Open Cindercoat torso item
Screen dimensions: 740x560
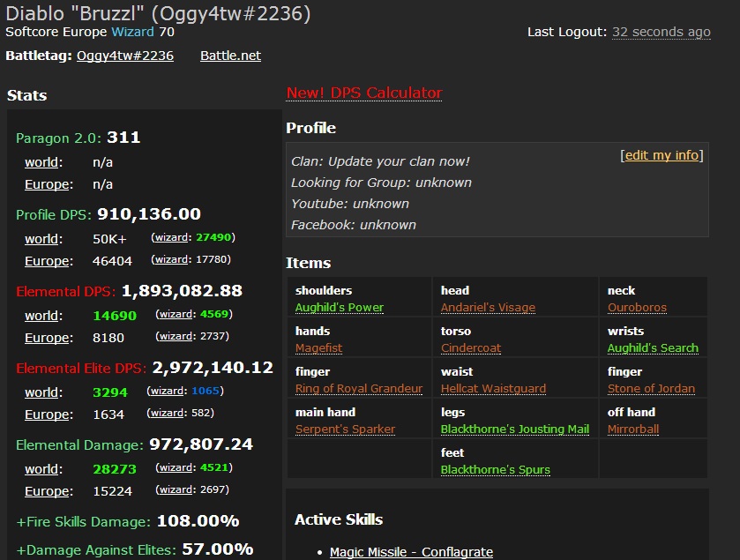[x=471, y=348]
